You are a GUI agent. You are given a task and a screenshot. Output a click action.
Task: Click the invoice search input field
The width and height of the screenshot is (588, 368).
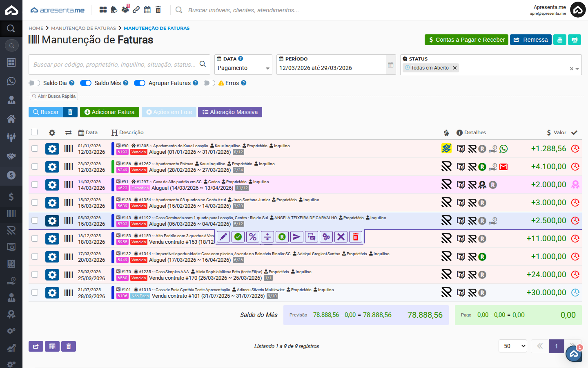(114, 65)
